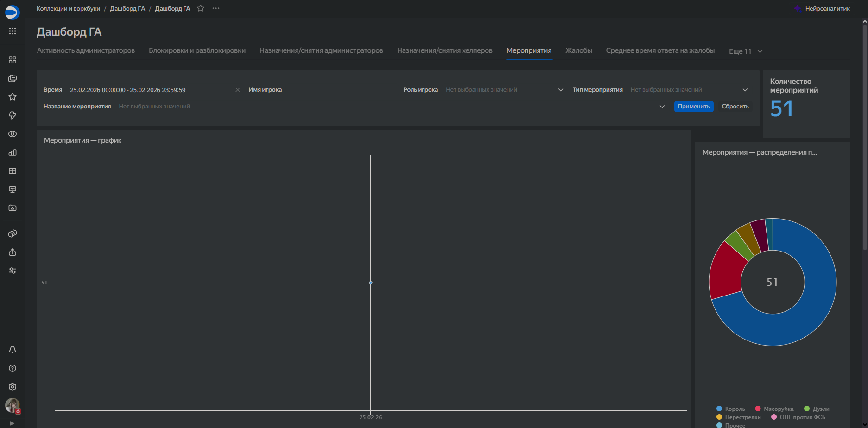
Task: Toggle the Король series in the legend
Action: 731,409
